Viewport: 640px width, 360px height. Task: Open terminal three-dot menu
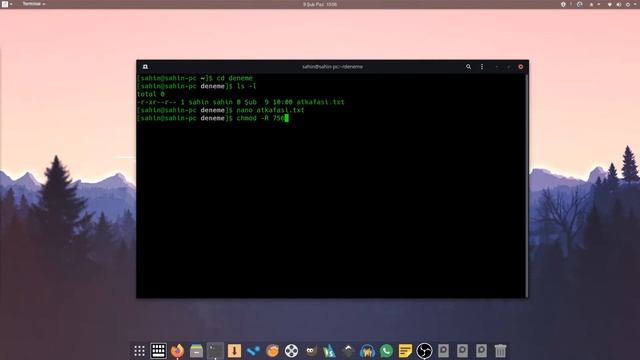coord(482,67)
